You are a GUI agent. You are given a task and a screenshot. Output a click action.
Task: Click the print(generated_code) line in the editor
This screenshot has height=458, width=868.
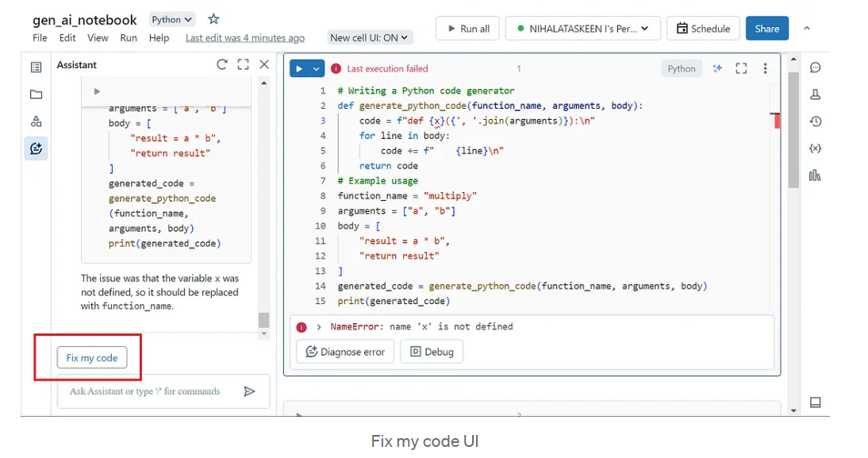click(x=394, y=302)
